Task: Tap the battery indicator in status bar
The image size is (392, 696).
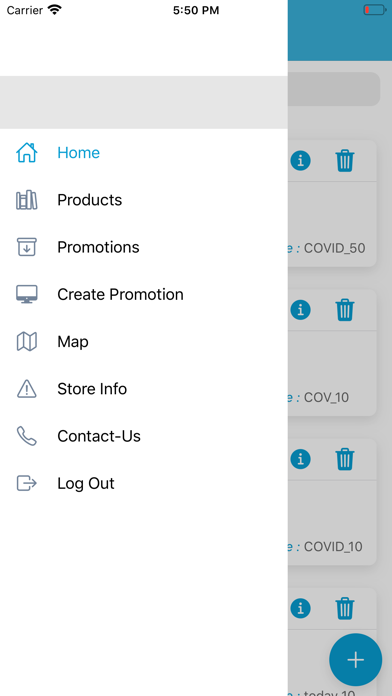Action: [x=375, y=10]
